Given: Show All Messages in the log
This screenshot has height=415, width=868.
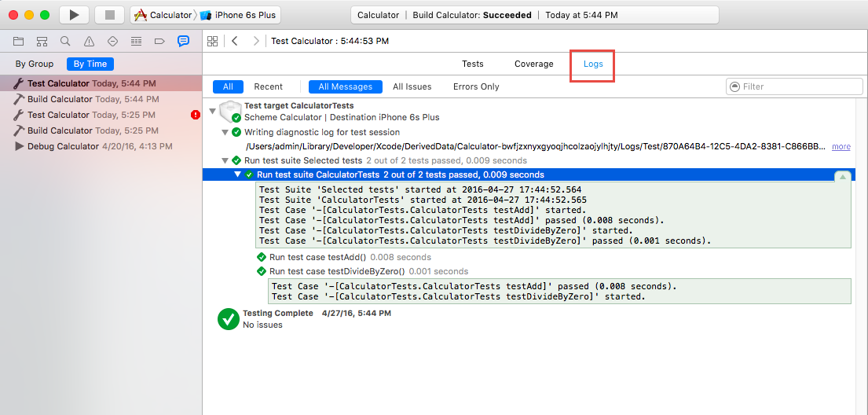Looking at the screenshot, I should coord(346,86).
